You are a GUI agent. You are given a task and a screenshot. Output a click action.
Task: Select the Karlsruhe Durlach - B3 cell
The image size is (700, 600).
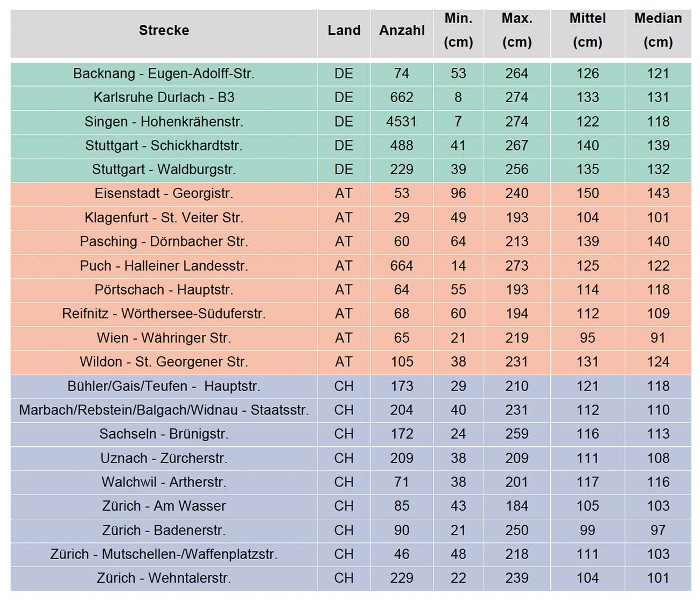tap(164, 97)
